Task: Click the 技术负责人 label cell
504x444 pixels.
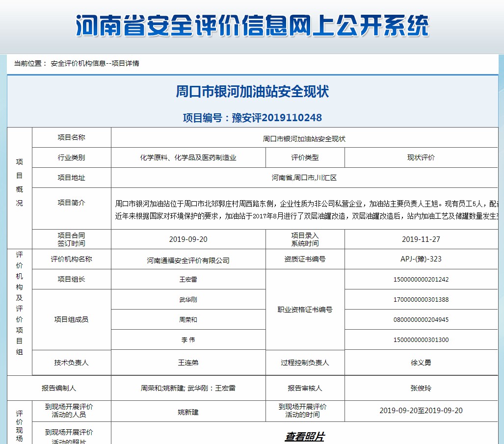Action: 71,363
